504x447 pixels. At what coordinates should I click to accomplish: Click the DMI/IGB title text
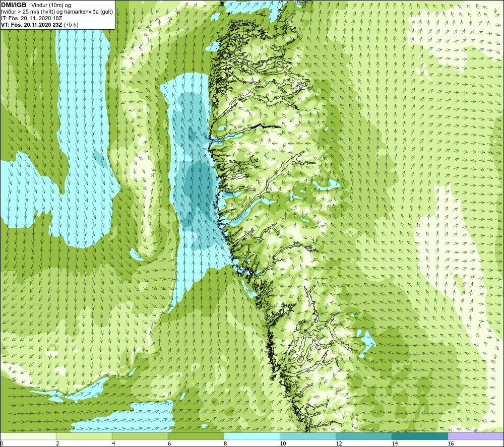(x=14, y=5)
